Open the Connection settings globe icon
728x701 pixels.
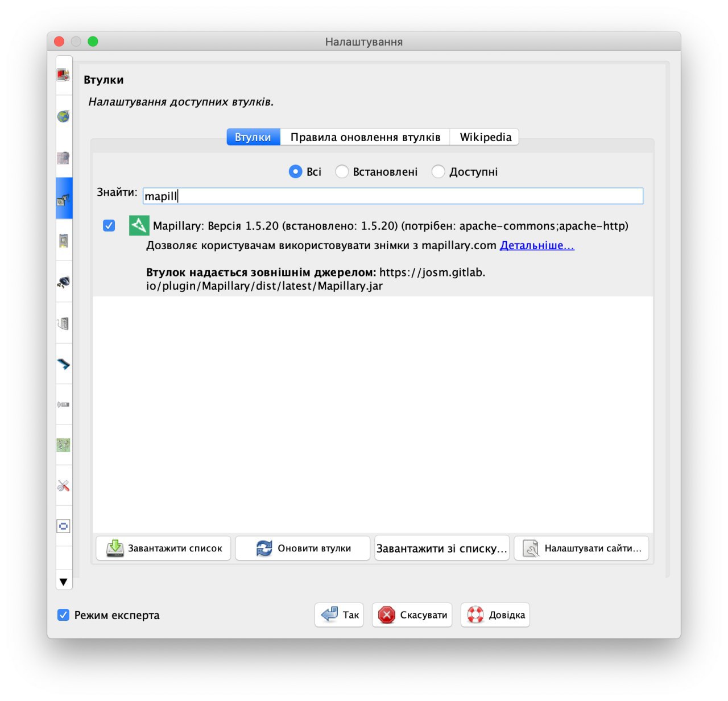tap(63, 116)
